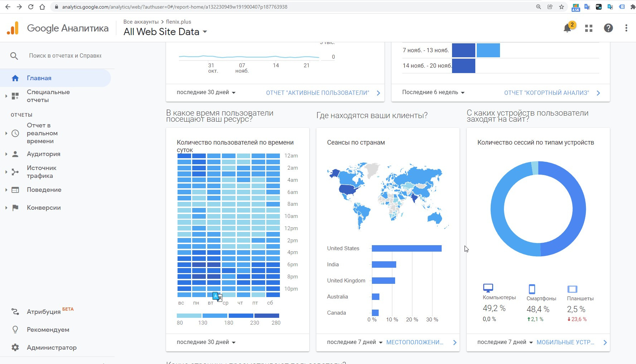Click the Google Analytics logo

[x=13, y=28]
